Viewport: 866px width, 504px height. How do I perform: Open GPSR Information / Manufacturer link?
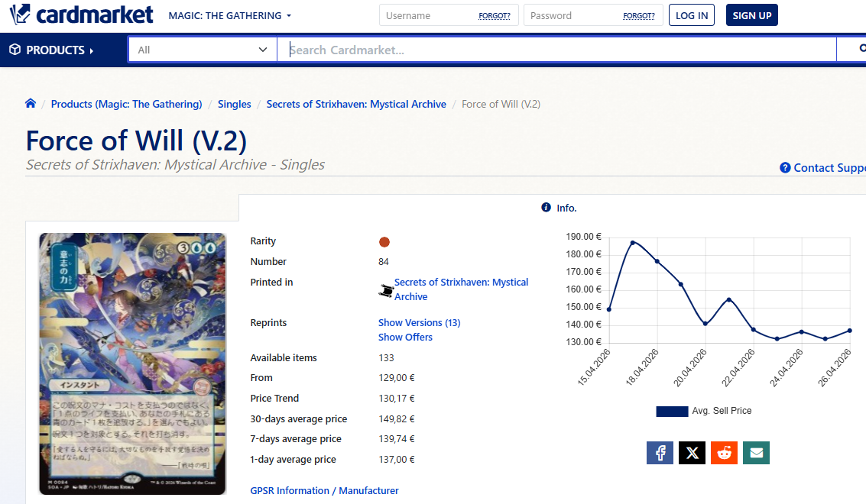click(324, 490)
